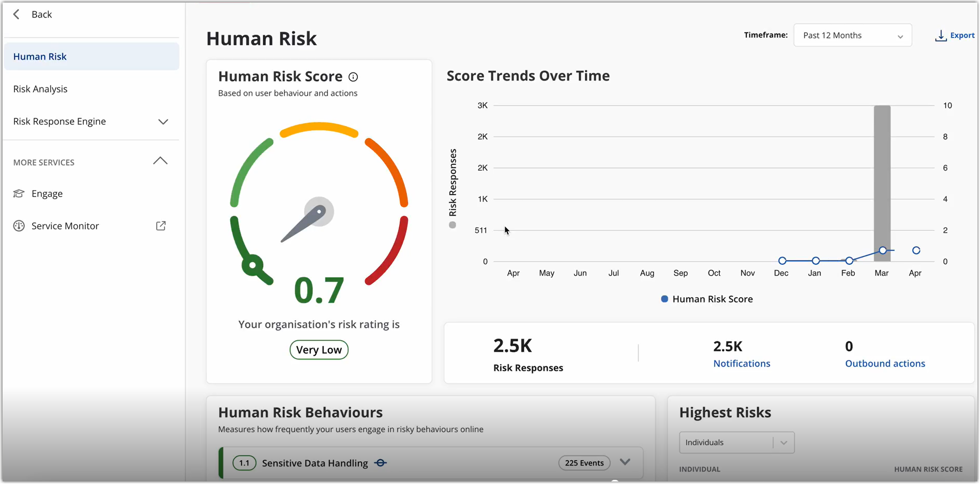The image size is (980, 484).
Task: Click the March data point on chart
Action: (883, 250)
